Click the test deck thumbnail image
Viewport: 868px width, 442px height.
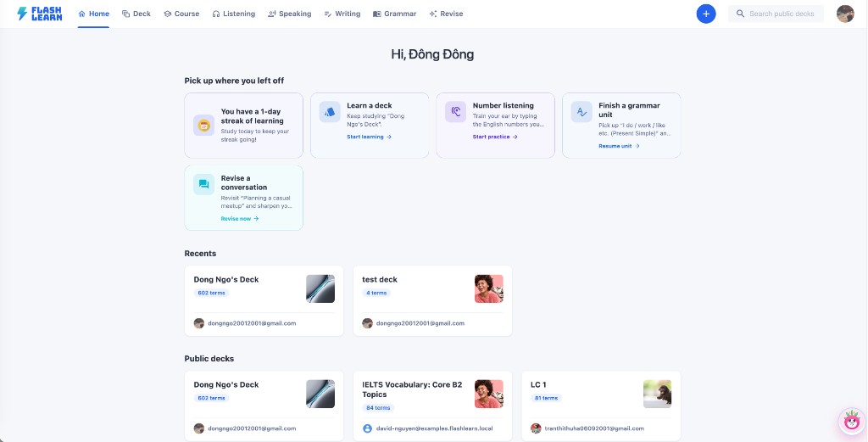pyautogui.click(x=489, y=288)
